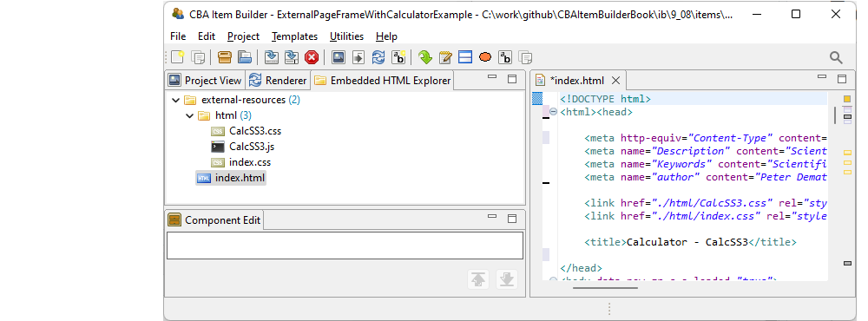Click the green curved arrow toolbar icon
The width and height of the screenshot is (868, 321).
point(424,57)
